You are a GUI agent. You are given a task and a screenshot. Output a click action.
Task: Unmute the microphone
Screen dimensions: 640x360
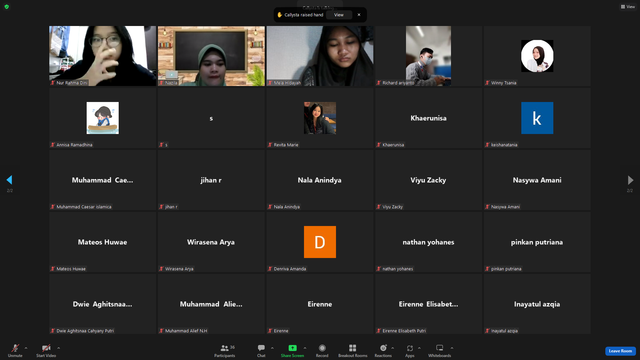15,350
